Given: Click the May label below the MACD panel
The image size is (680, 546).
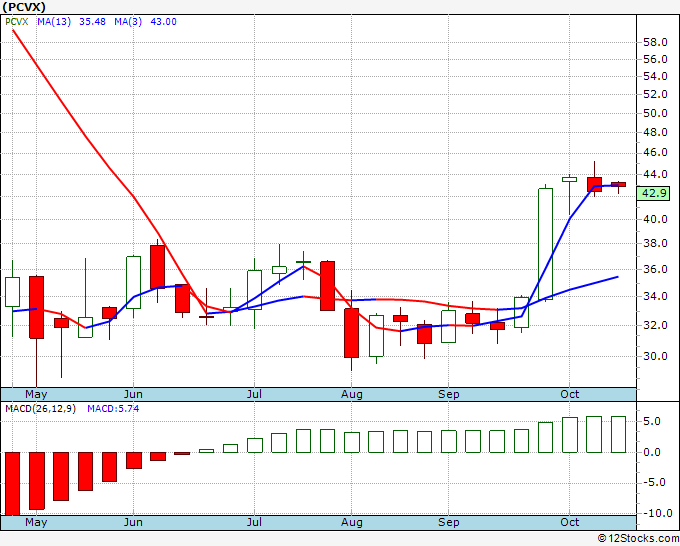Looking at the screenshot, I should (35, 522).
